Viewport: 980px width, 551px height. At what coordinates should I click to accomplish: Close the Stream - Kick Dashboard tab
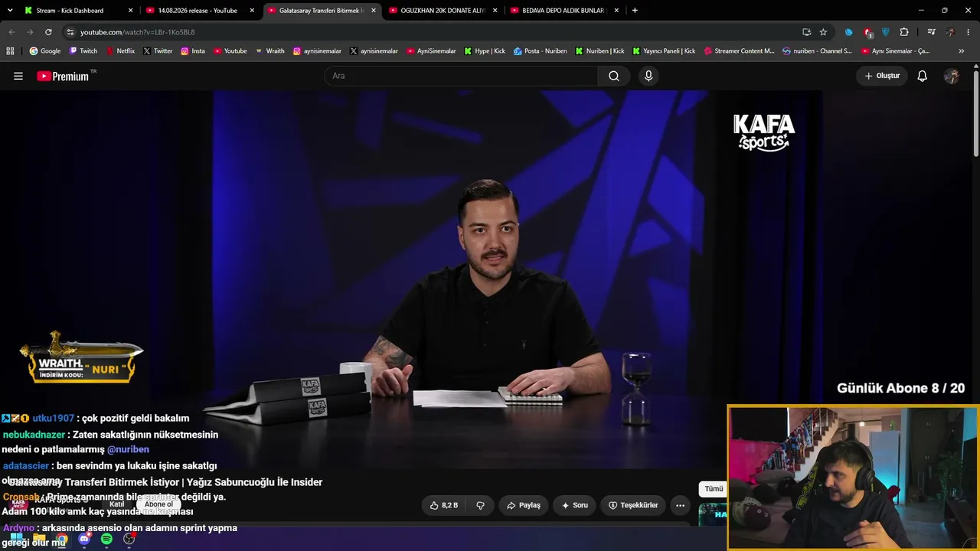coord(130,11)
